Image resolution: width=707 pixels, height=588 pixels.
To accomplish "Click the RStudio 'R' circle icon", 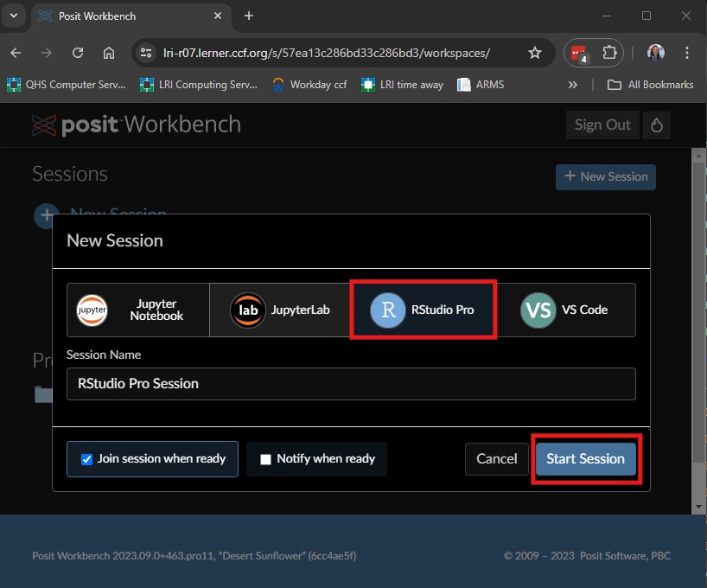I will [x=388, y=310].
